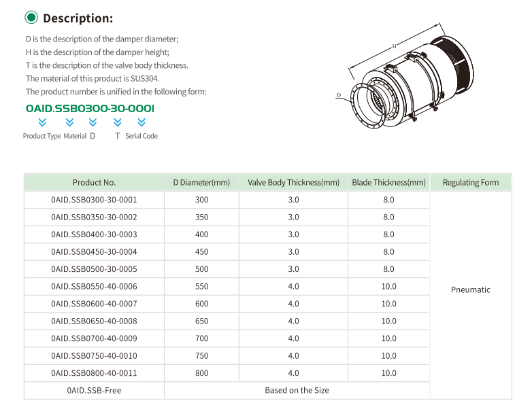Image resolution: width=532 pixels, height=405 pixels.
Task: Click the double chevron above Serial Code
Action: (x=142, y=122)
